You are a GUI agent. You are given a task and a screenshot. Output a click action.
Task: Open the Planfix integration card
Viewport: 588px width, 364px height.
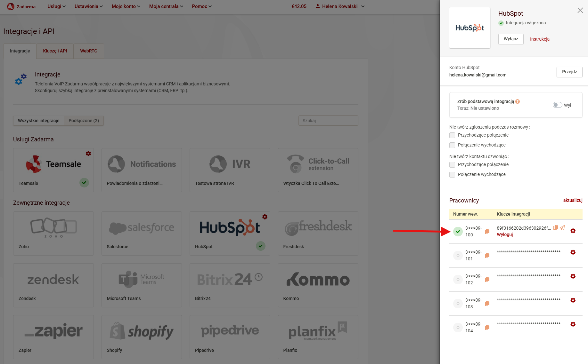tap(318, 337)
